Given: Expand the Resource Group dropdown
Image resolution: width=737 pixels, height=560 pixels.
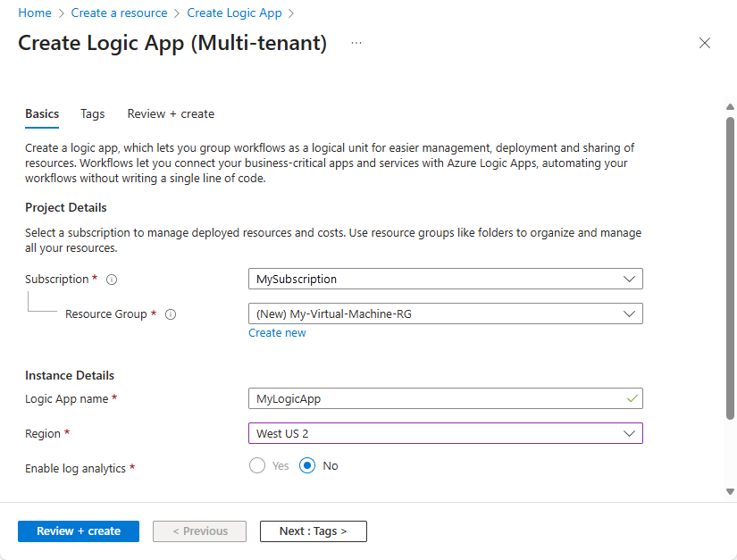Looking at the screenshot, I should pos(445,313).
